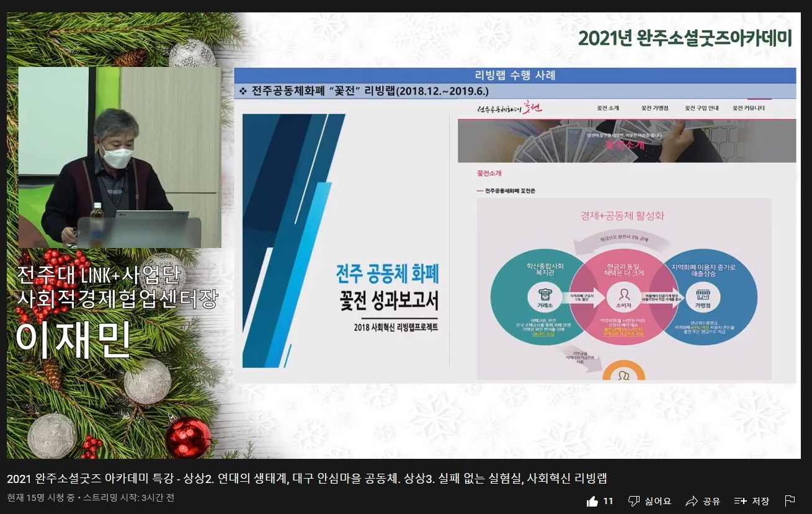Click the speaker webcam thumbnail
Viewport: 812px width, 514px height.
(x=119, y=157)
